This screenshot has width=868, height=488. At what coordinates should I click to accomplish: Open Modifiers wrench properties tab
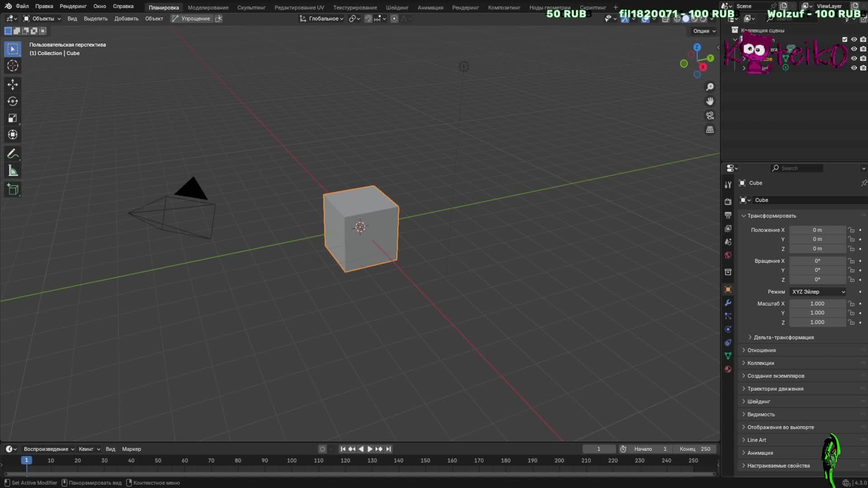pyautogui.click(x=728, y=303)
